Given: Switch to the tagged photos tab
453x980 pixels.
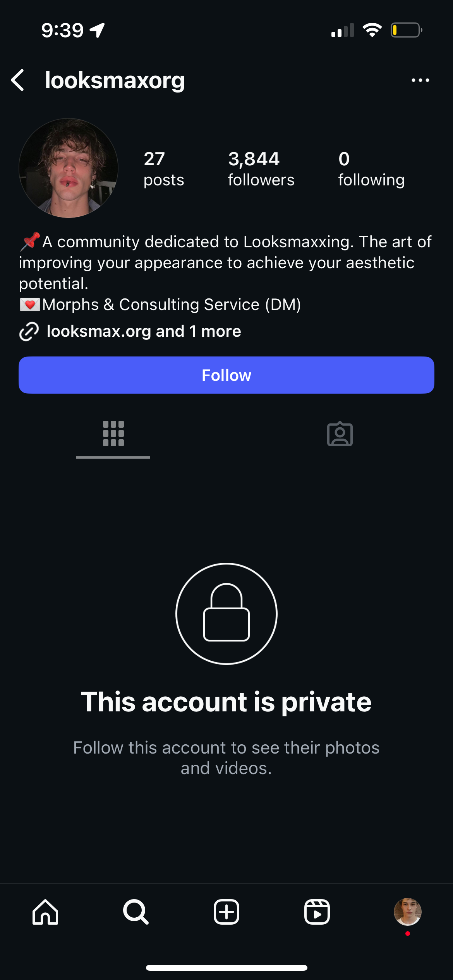Looking at the screenshot, I should (340, 433).
